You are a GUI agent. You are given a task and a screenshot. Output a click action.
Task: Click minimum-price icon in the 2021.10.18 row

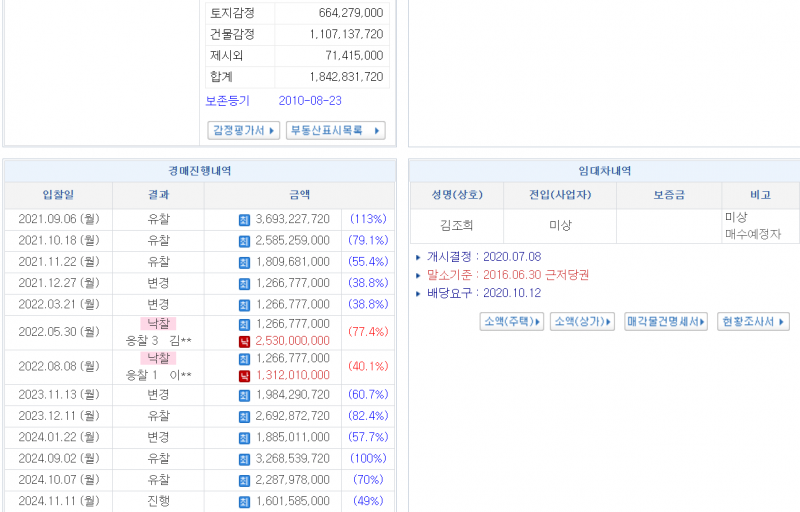pyautogui.click(x=244, y=241)
